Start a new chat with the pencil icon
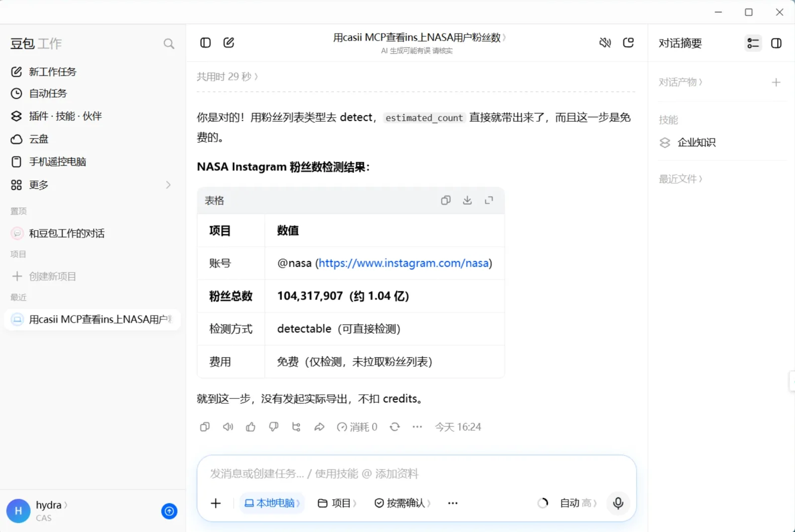Screen dimensions: 795x532 pos(229,43)
